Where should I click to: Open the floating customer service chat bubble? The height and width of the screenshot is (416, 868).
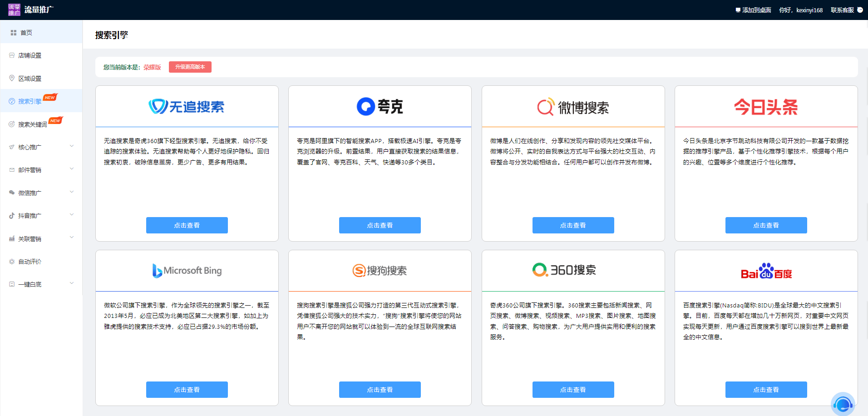(843, 404)
